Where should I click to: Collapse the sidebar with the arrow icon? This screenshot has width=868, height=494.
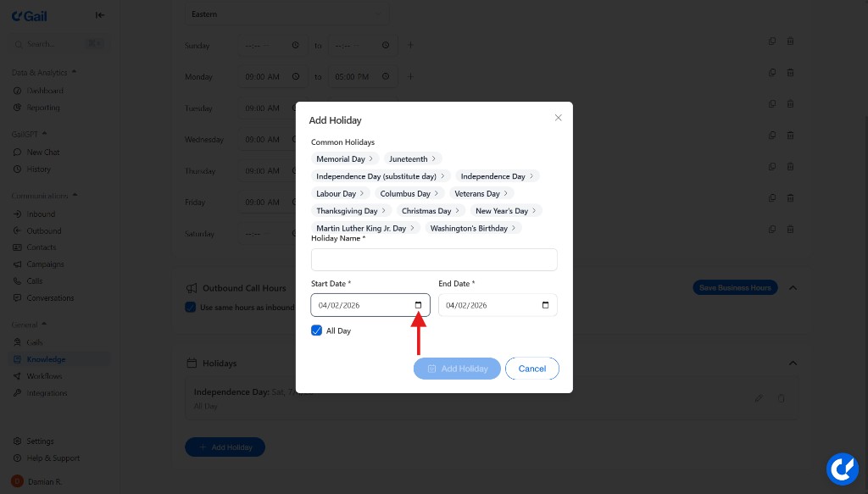coord(99,14)
